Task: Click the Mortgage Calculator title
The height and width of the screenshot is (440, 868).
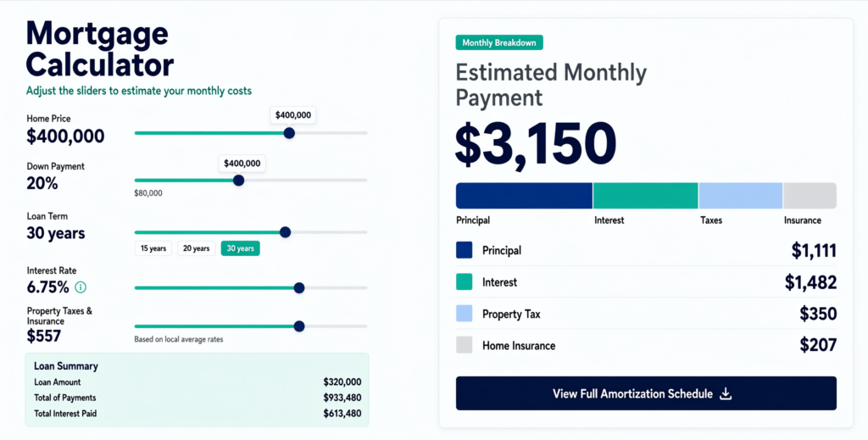Action: [100, 48]
